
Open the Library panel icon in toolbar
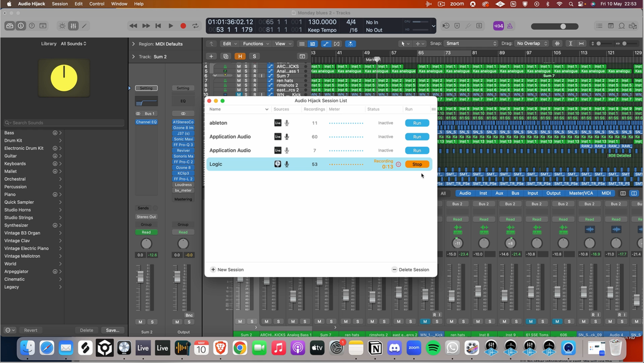(x=10, y=26)
